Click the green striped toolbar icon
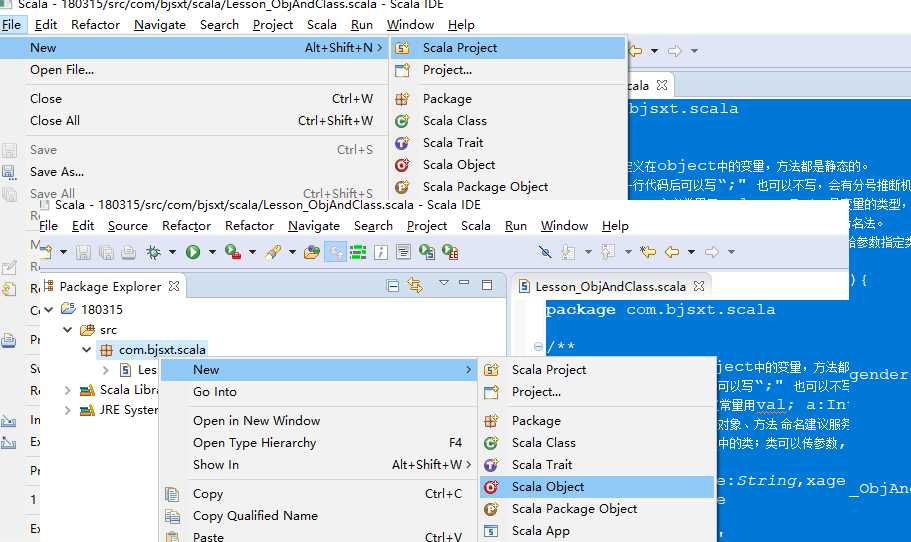Image resolution: width=911 pixels, height=542 pixels. [x=358, y=252]
